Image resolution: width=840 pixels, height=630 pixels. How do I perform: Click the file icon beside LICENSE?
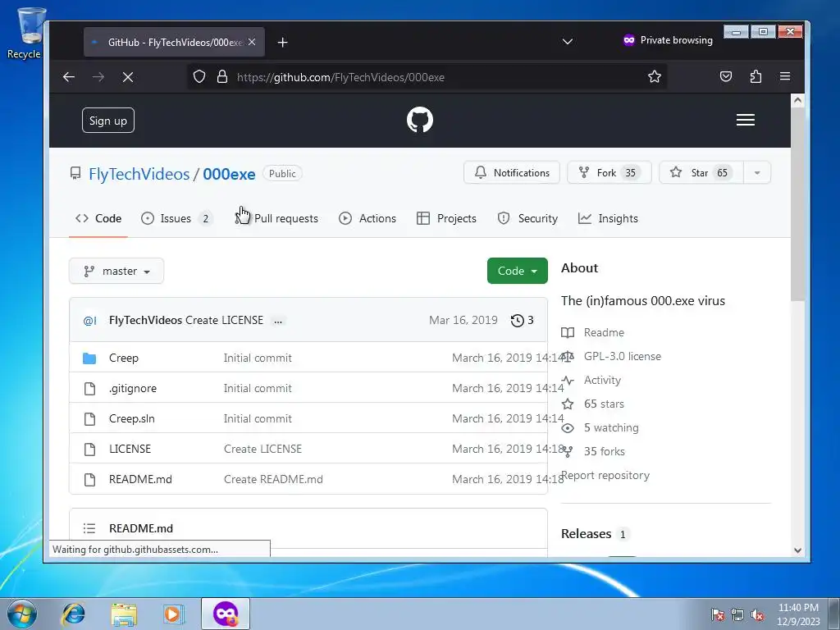(90, 449)
